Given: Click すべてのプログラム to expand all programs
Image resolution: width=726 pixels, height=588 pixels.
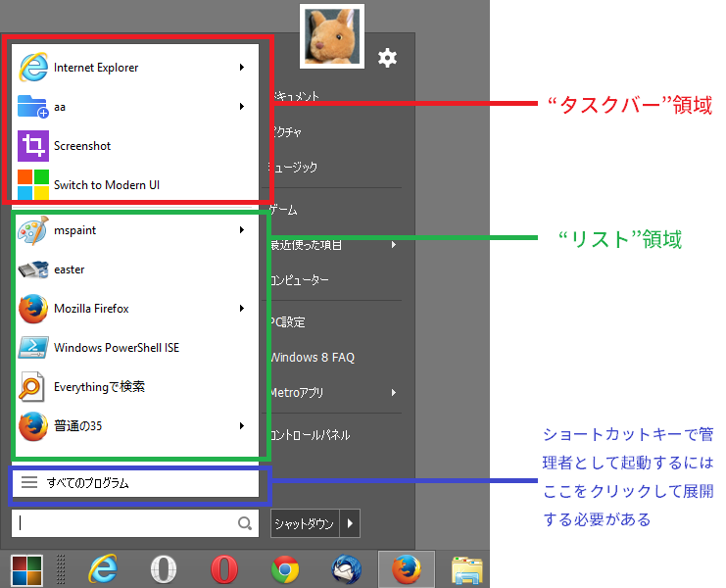Looking at the screenshot, I should 135,483.
